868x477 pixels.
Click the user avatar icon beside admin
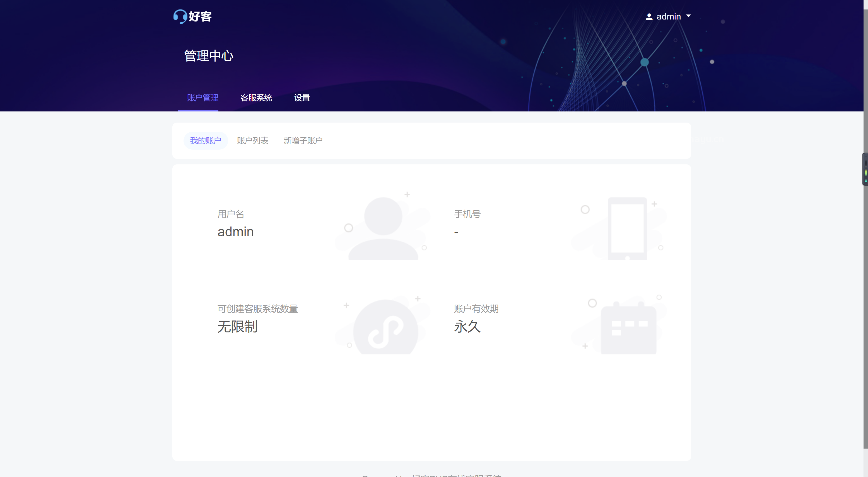click(x=649, y=16)
